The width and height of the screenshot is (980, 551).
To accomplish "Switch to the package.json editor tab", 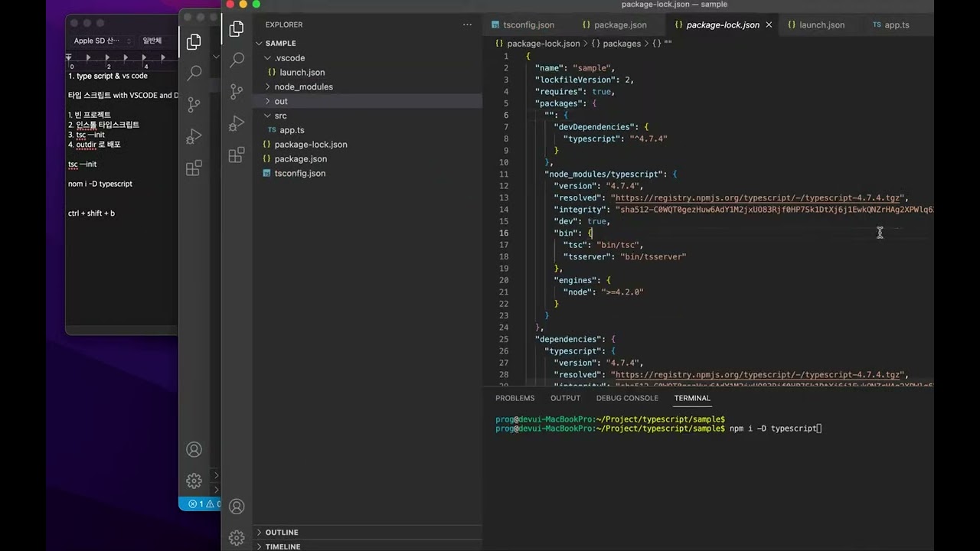I will click(615, 24).
